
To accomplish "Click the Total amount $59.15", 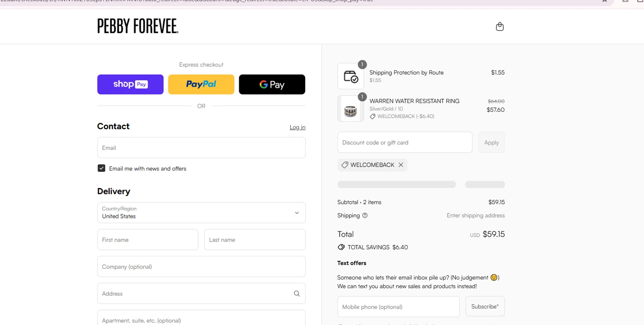I will tap(494, 234).
